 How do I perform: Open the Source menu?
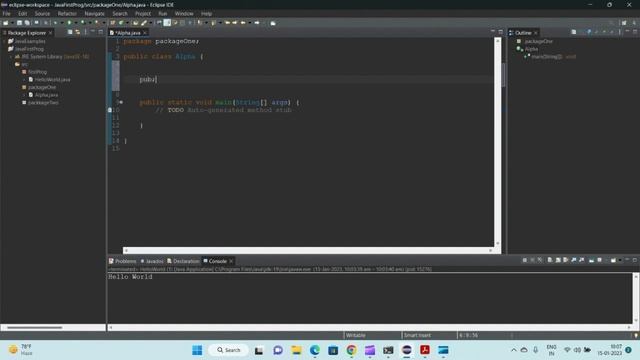(x=42, y=13)
